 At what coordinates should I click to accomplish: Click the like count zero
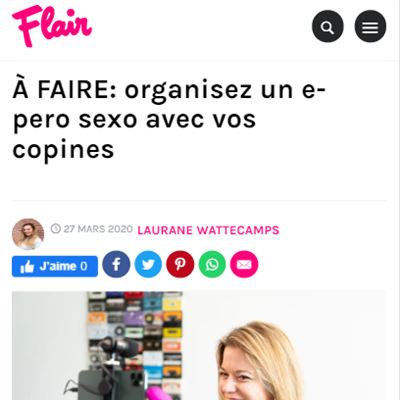pyautogui.click(x=84, y=266)
